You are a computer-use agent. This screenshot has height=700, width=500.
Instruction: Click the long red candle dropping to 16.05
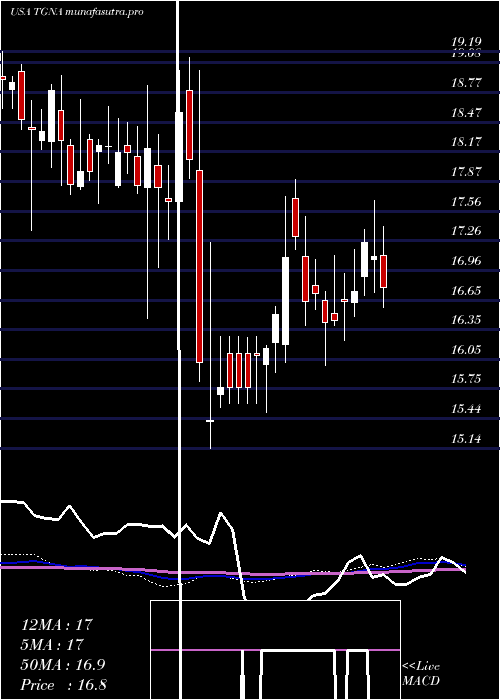point(200,266)
